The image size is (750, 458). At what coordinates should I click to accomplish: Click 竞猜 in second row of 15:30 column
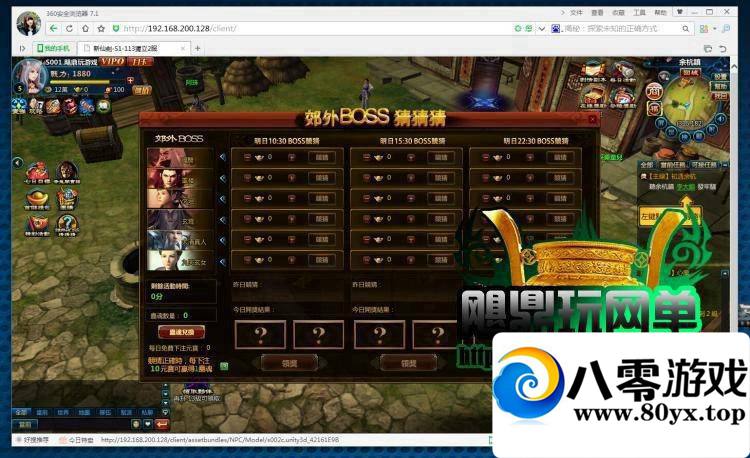(x=441, y=177)
